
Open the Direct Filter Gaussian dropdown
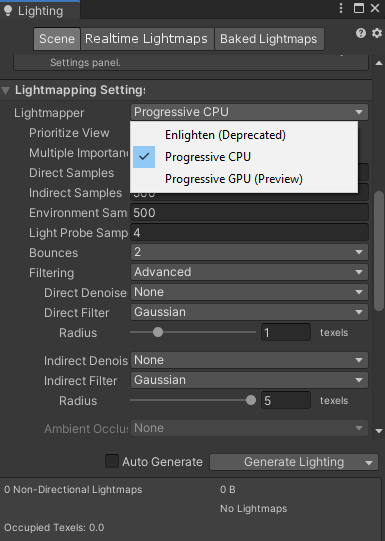tap(249, 312)
